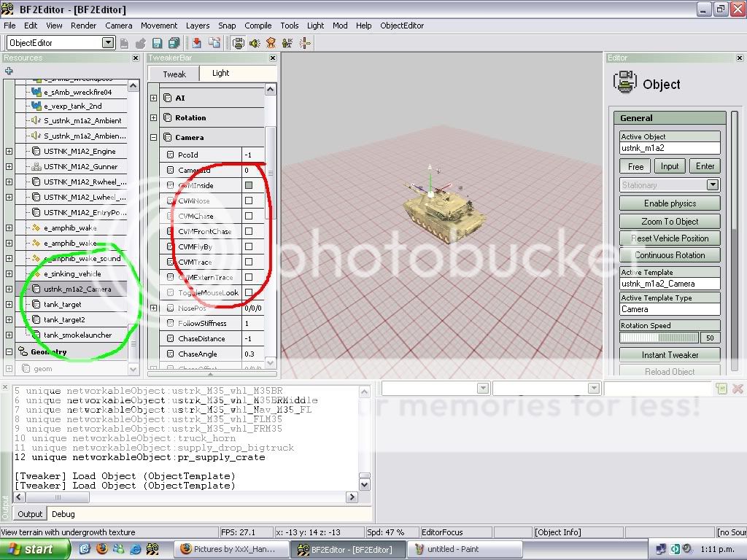Enable the CVMNose checkbox
Viewport: 747px width, 560px height.
pyautogui.click(x=249, y=201)
